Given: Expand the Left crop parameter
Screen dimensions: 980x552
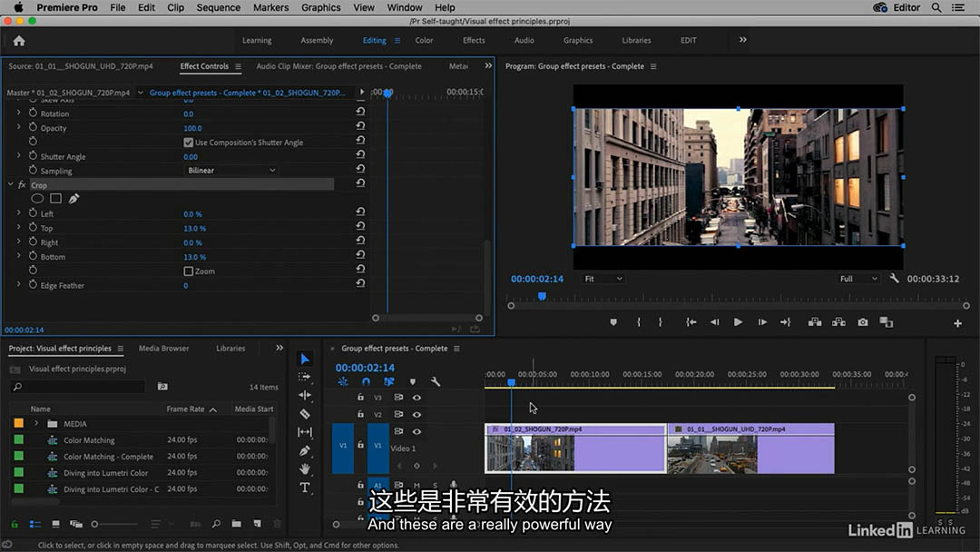Looking at the screenshot, I should [19, 213].
